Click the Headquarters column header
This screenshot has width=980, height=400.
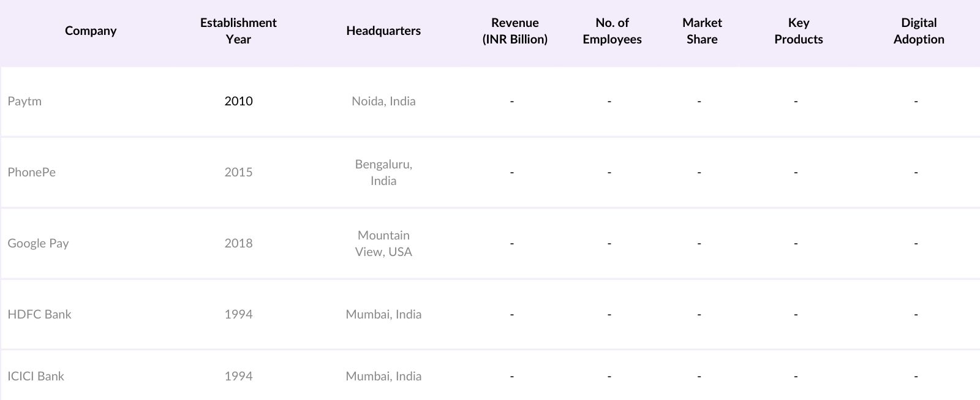point(383,31)
